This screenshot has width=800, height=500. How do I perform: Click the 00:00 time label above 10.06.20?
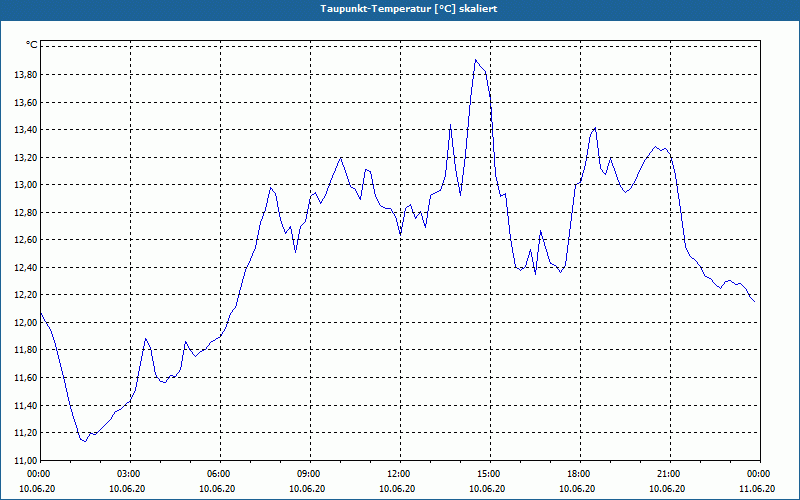pyautogui.click(x=37, y=474)
